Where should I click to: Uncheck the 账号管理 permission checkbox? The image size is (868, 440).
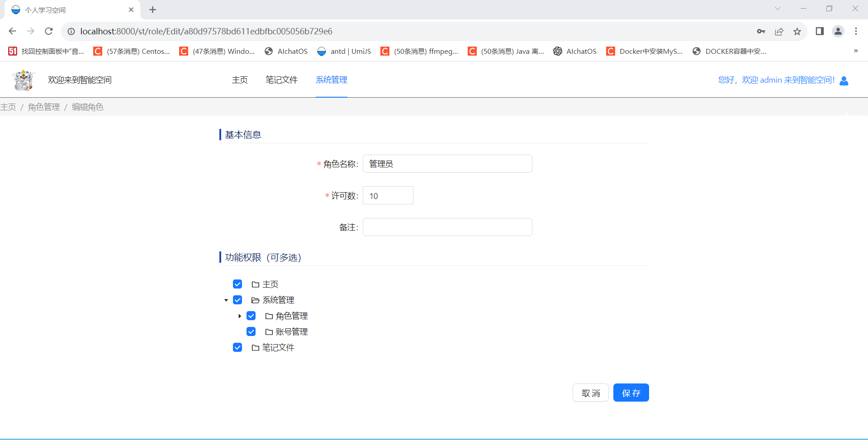click(251, 331)
